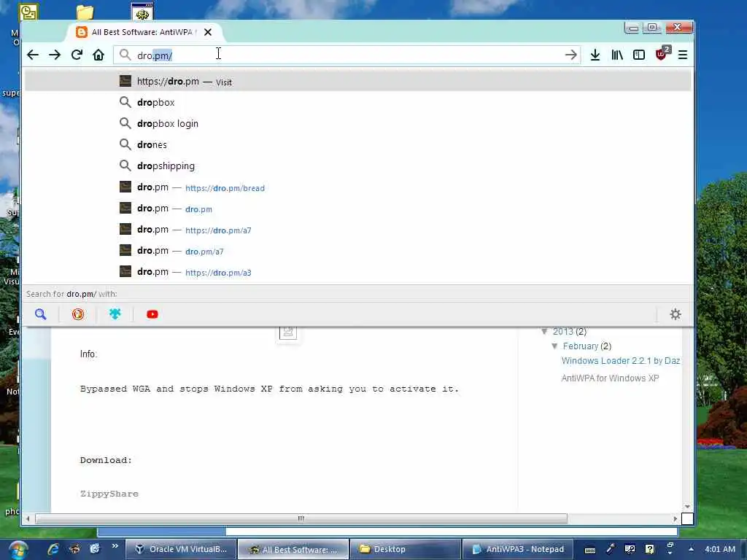Open the Windows Start orb

click(x=17, y=550)
